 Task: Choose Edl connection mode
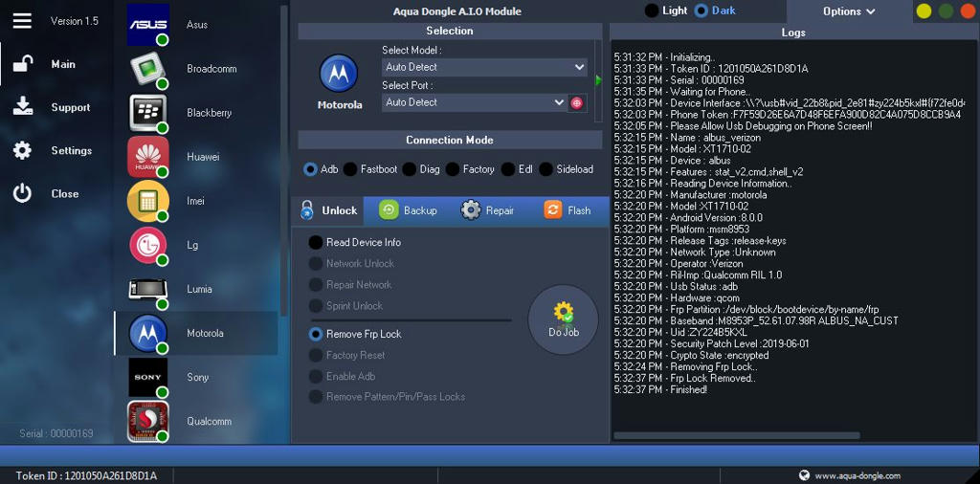[517, 169]
